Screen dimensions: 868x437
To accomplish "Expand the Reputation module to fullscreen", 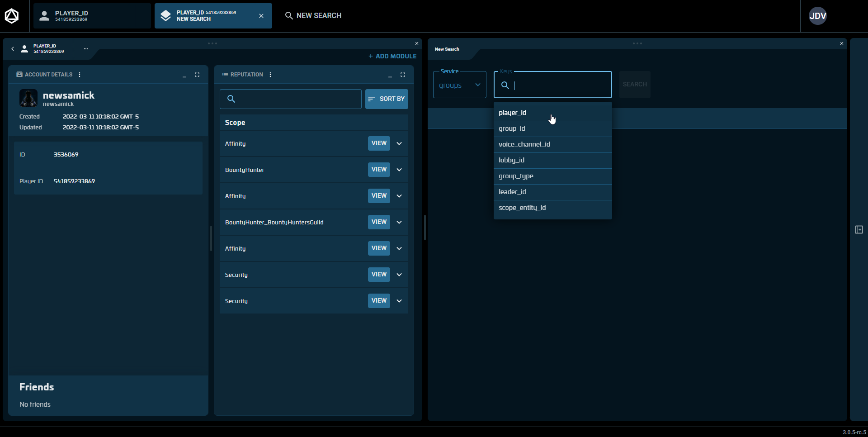I will pyautogui.click(x=403, y=75).
